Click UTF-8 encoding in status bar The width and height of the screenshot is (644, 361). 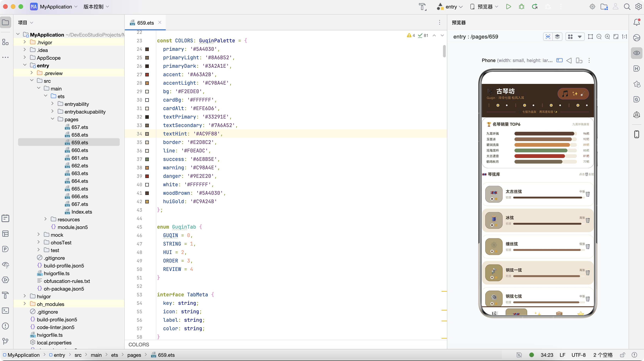pyautogui.click(x=579, y=355)
